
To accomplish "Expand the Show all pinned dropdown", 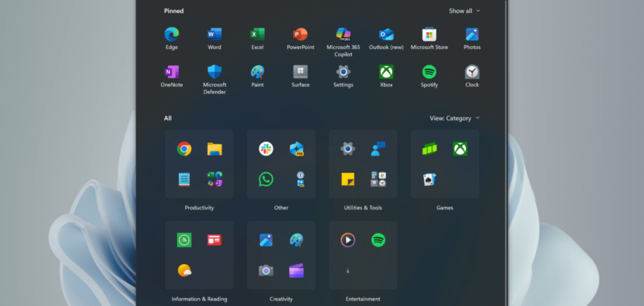I will 464,11.
